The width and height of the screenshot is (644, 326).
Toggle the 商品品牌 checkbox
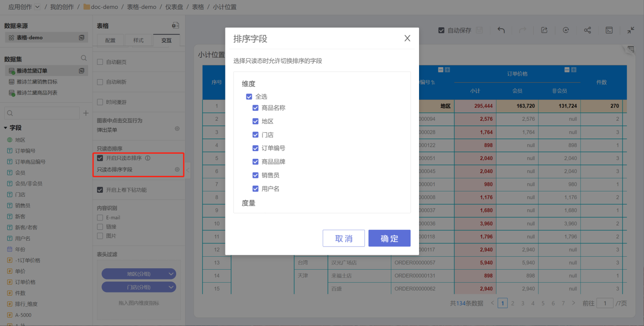pyautogui.click(x=255, y=162)
